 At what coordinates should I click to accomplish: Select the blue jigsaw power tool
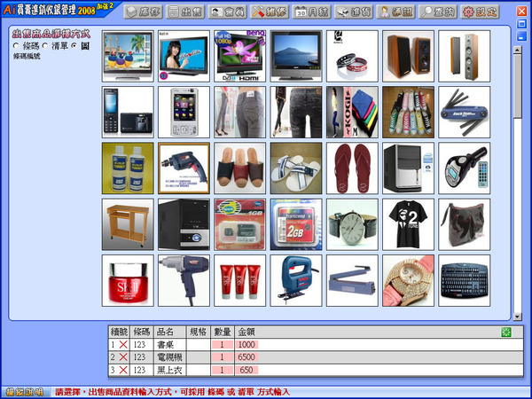click(296, 280)
